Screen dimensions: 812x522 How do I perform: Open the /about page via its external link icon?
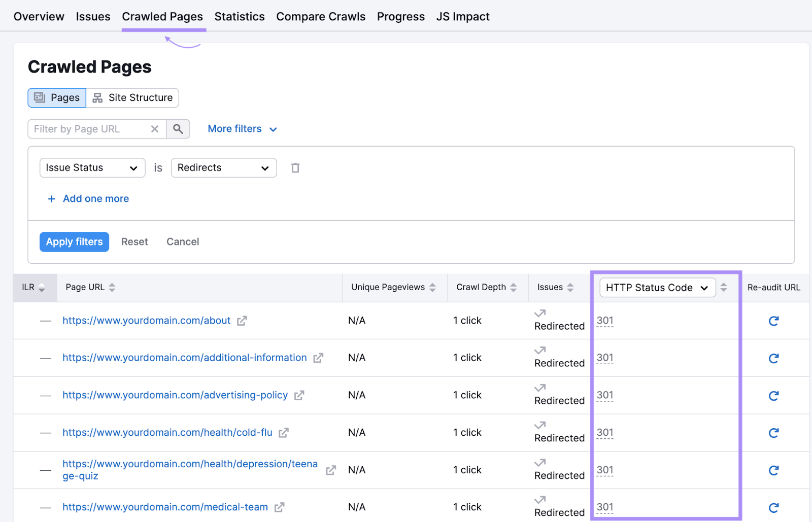pos(242,320)
